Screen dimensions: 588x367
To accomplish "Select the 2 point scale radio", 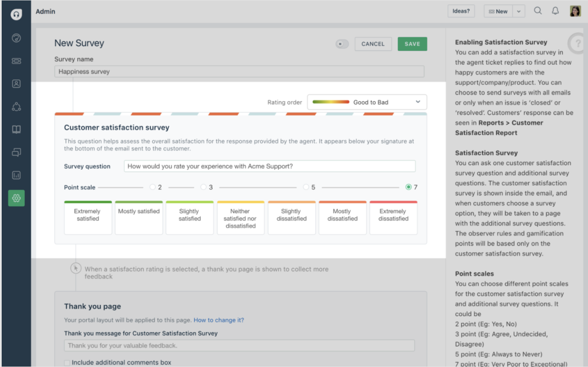I will click(x=152, y=187).
